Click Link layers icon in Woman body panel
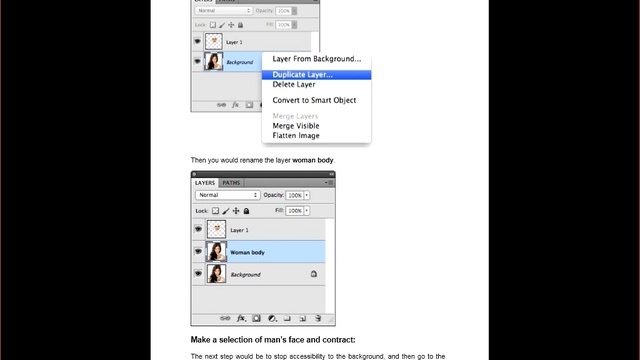The height and width of the screenshot is (360, 640). coord(225,318)
